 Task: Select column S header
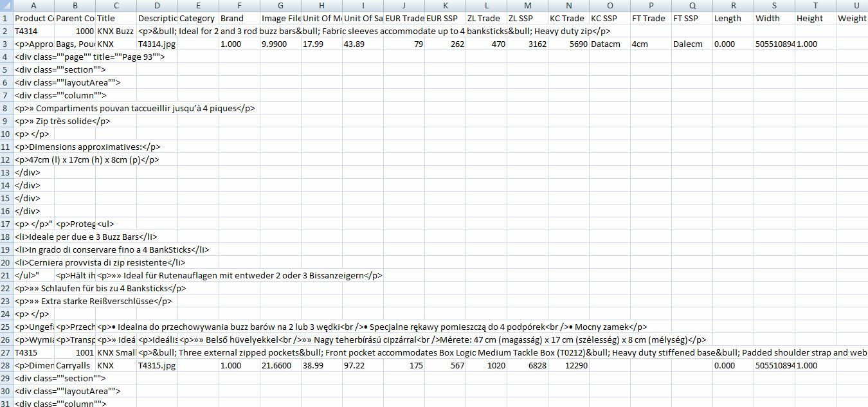click(774, 6)
